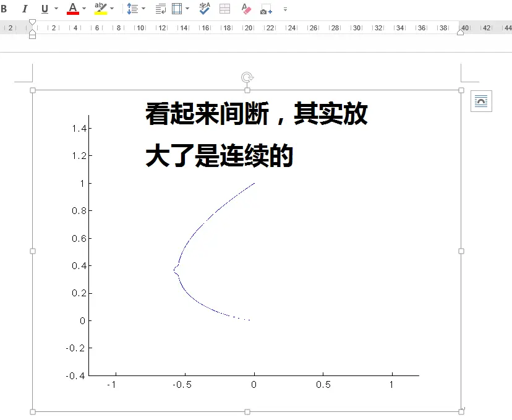Click the text line '看起来间断，其实放'
The image size is (512, 420).
click(x=257, y=113)
